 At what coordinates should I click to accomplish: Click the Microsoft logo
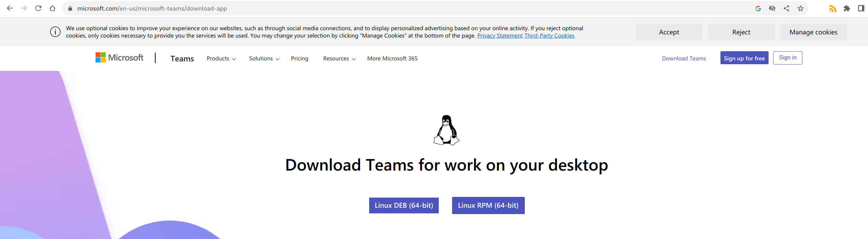(119, 58)
